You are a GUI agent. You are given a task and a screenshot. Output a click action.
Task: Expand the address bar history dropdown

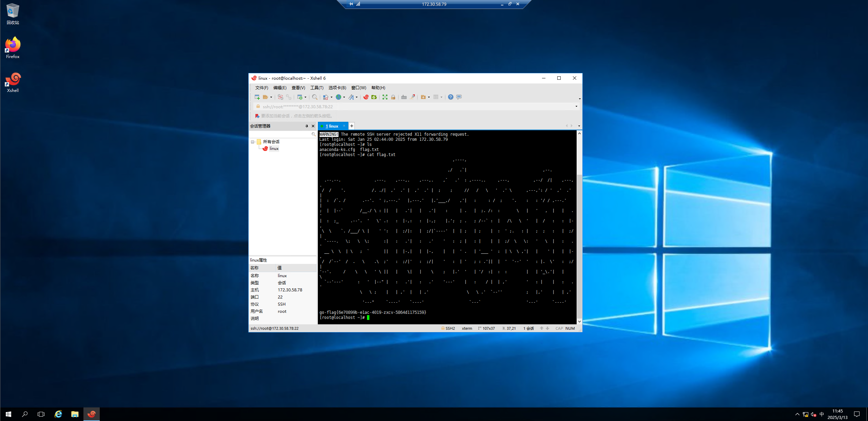576,107
